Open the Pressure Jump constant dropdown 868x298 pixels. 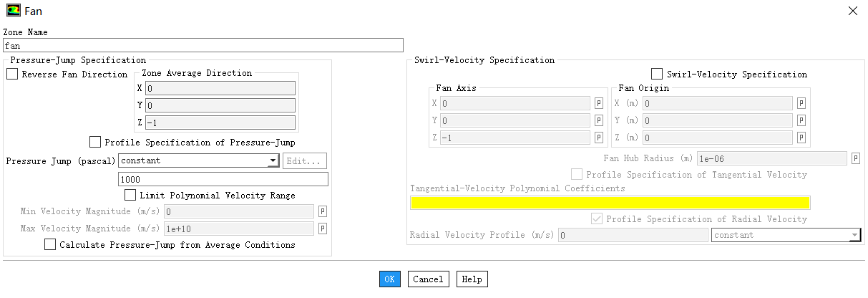199,160
